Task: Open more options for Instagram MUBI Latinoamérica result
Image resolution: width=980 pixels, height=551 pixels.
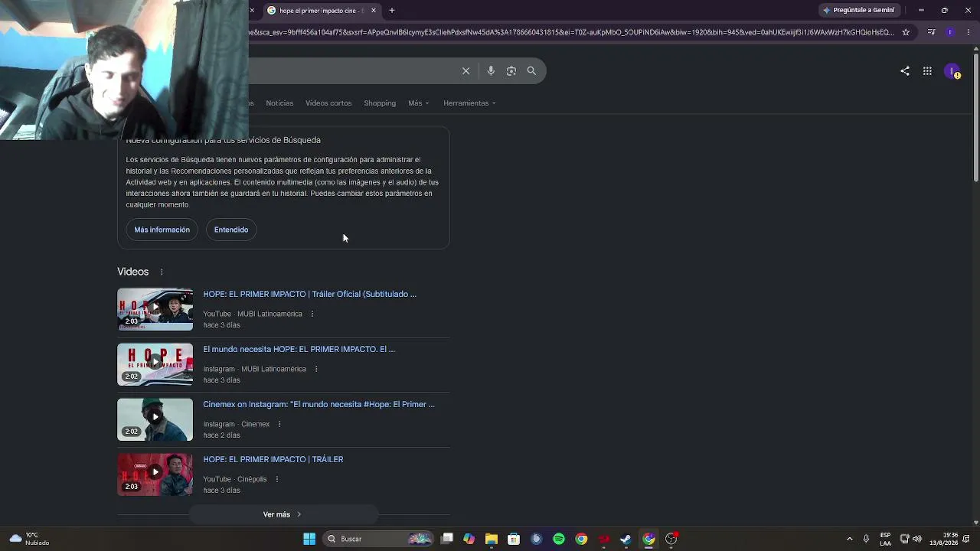Action: [316, 369]
